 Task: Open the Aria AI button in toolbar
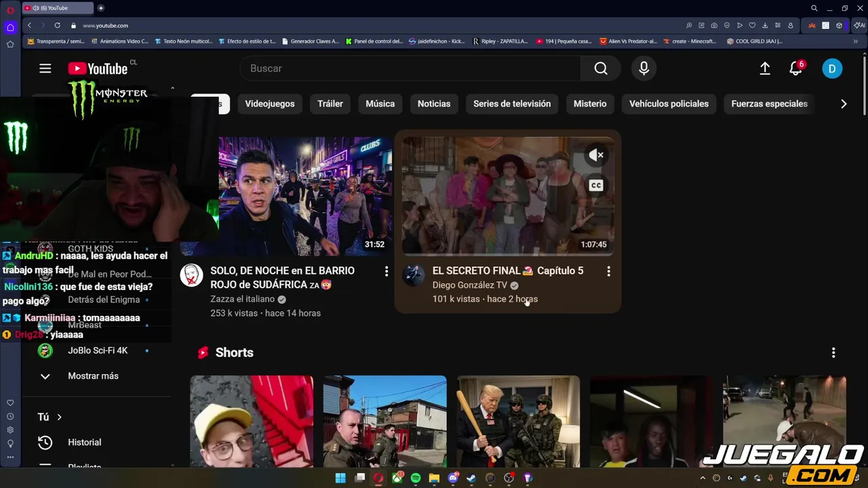[859, 25]
